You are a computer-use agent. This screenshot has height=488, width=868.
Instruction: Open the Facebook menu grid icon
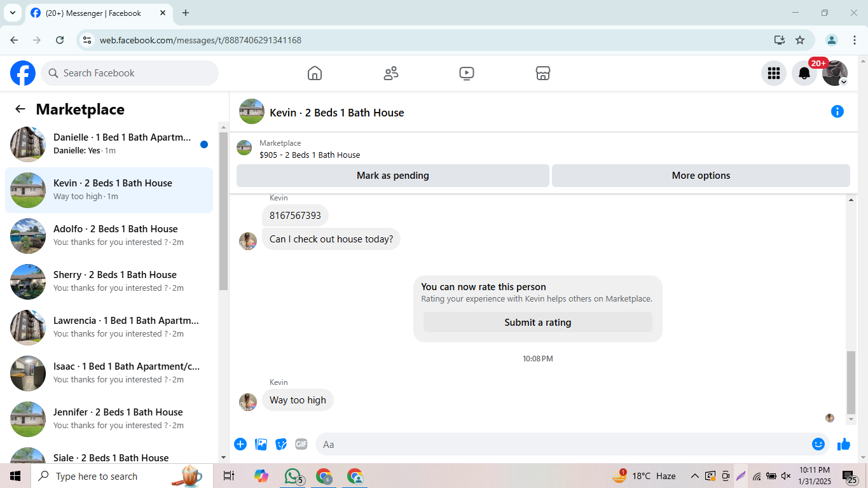(774, 73)
